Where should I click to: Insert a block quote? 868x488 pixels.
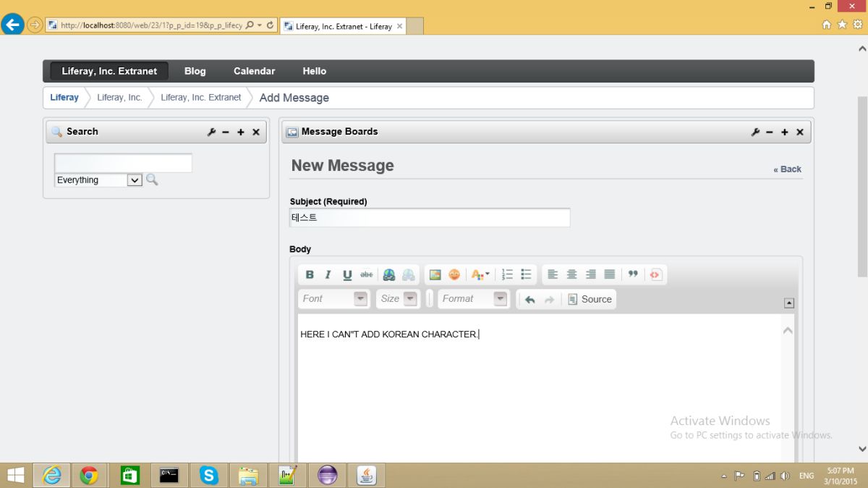click(633, 274)
